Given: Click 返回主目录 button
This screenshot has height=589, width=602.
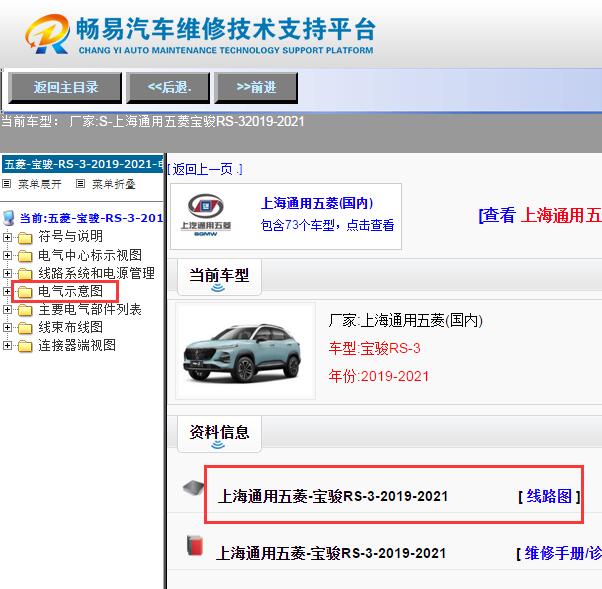Looking at the screenshot, I should (65, 88).
